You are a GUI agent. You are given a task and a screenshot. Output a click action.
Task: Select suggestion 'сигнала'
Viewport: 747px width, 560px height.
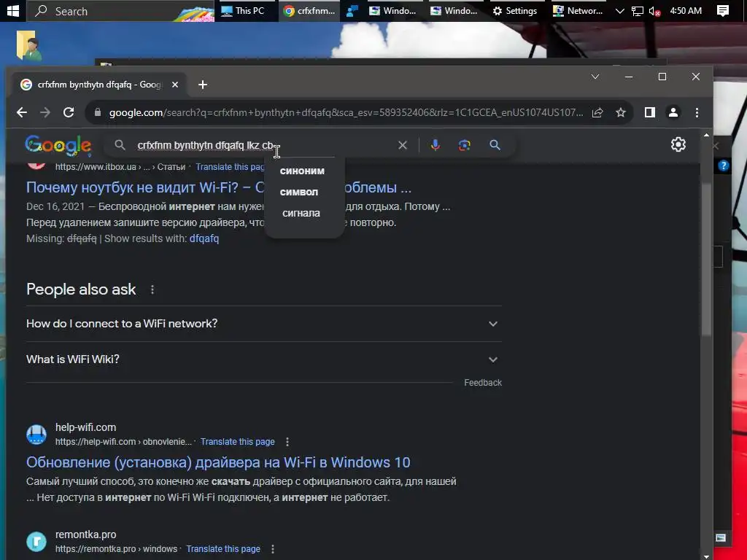[301, 214]
